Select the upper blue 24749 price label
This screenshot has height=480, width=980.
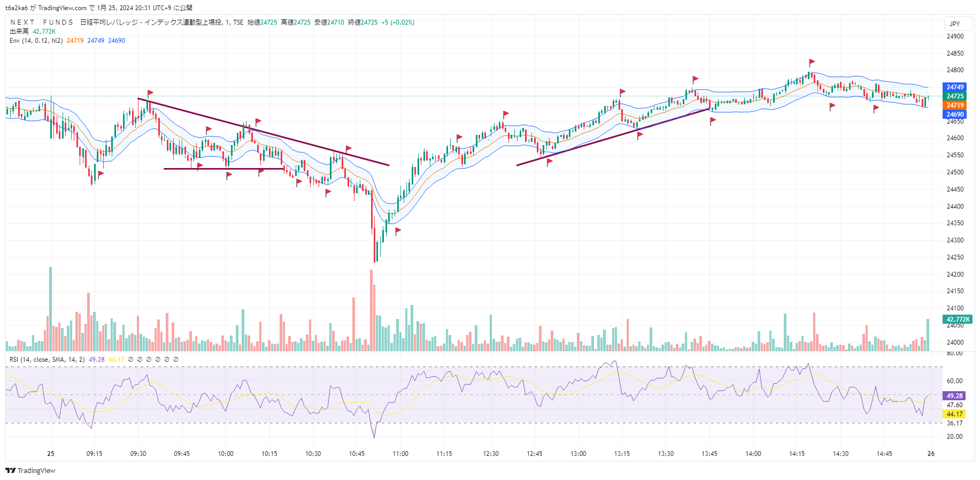pos(955,87)
